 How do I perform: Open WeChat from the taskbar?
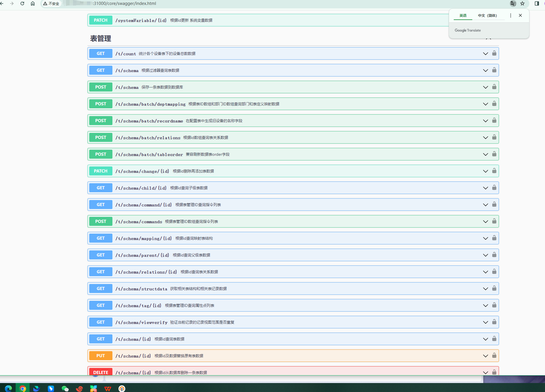(65, 388)
